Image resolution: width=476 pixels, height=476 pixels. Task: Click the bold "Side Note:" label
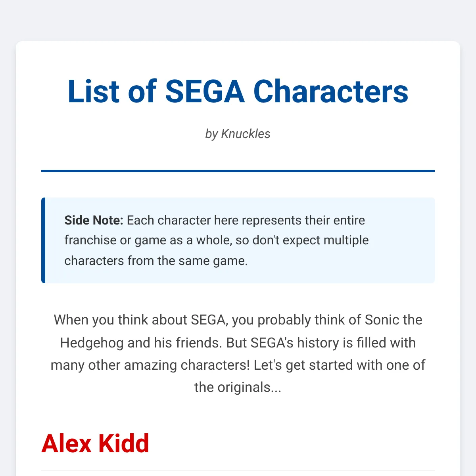[x=94, y=220]
